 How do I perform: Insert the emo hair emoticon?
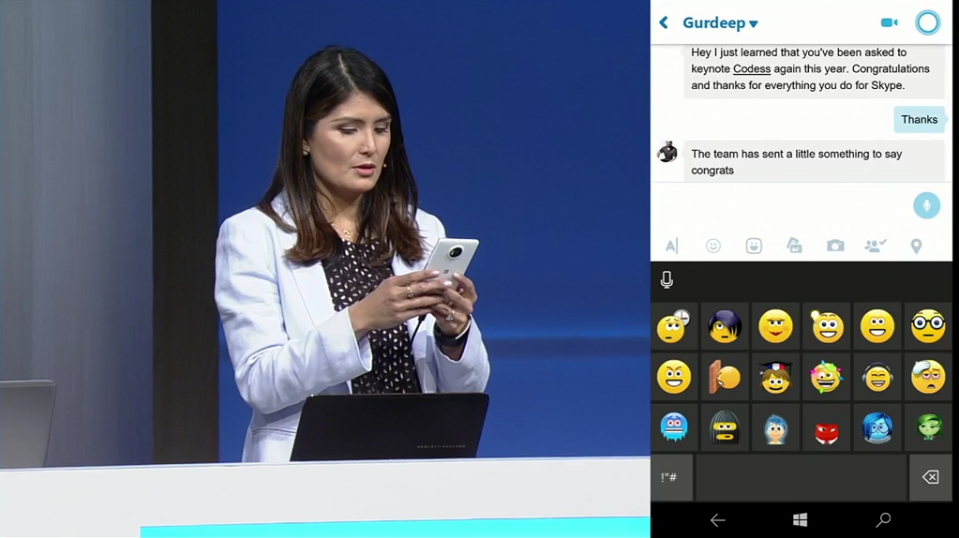(x=725, y=326)
